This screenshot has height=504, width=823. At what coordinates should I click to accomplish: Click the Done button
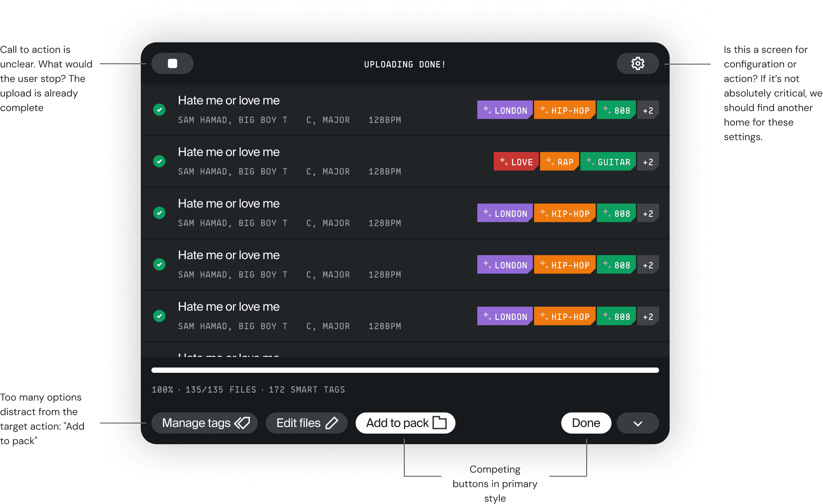586,423
